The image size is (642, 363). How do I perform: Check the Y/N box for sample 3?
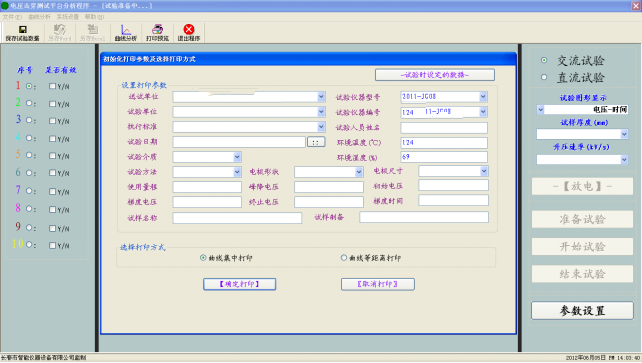(x=52, y=121)
